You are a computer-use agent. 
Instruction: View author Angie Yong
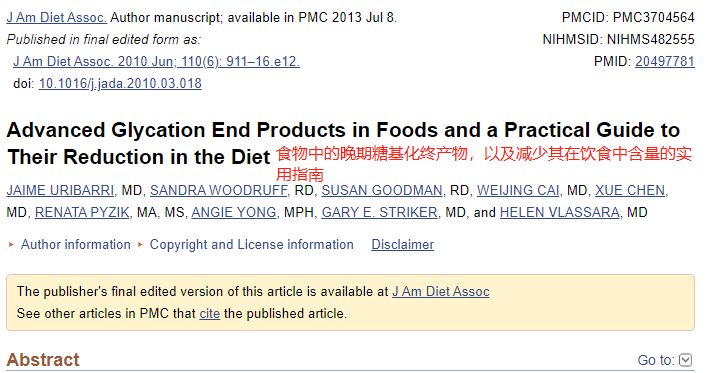(233, 212)
